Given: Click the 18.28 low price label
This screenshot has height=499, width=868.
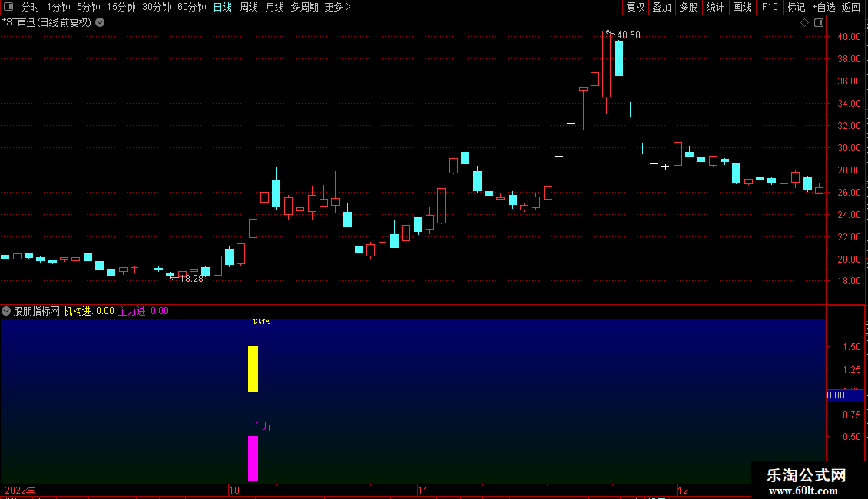Looking at the screenshot, I should pyautogui.click(x=191, y=279).
